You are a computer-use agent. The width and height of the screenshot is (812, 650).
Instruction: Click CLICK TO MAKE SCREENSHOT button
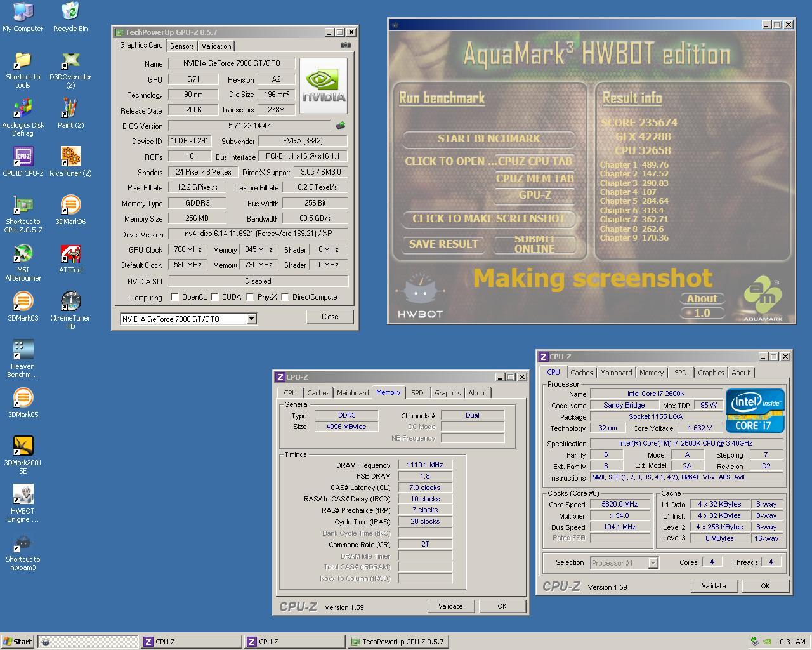click(x=488, y=218)
